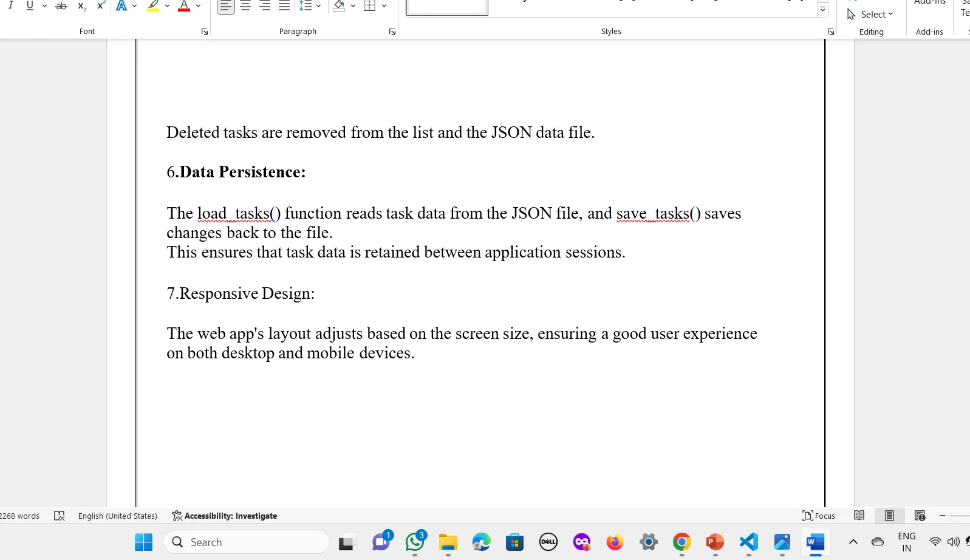Open the Select dropdown in Editing
Viewport: 970px width, 560px height.
870,15
